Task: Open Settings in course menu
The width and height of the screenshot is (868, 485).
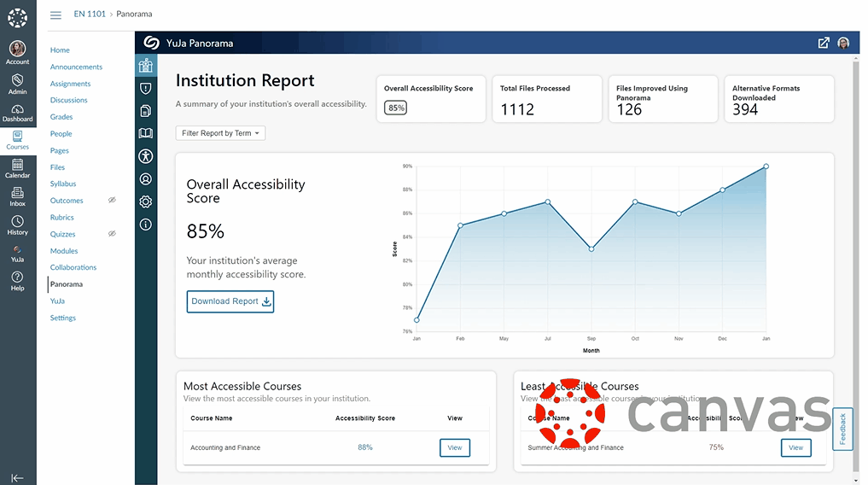Action: (x=63, y=318)
